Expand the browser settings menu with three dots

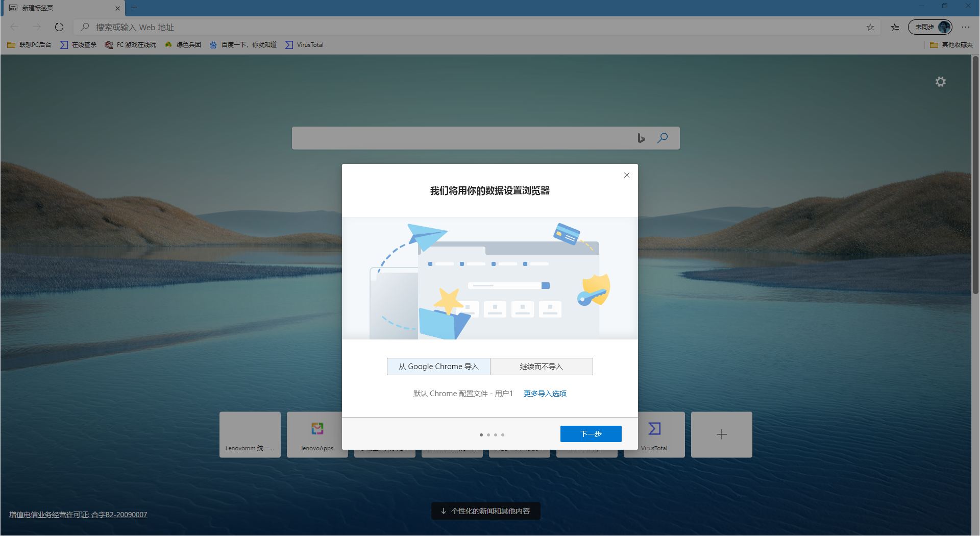coord(966,27)
